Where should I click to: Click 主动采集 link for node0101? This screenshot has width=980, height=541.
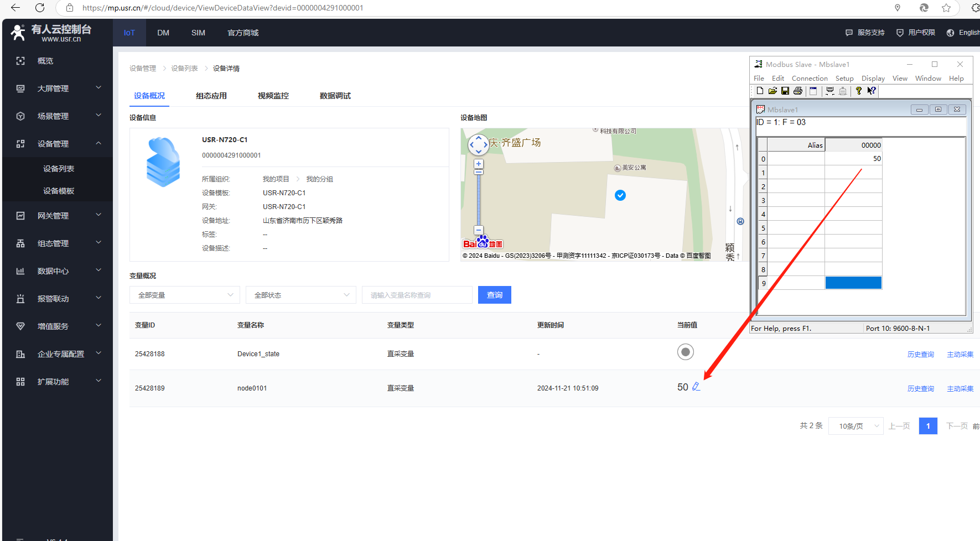pos(960,389)
